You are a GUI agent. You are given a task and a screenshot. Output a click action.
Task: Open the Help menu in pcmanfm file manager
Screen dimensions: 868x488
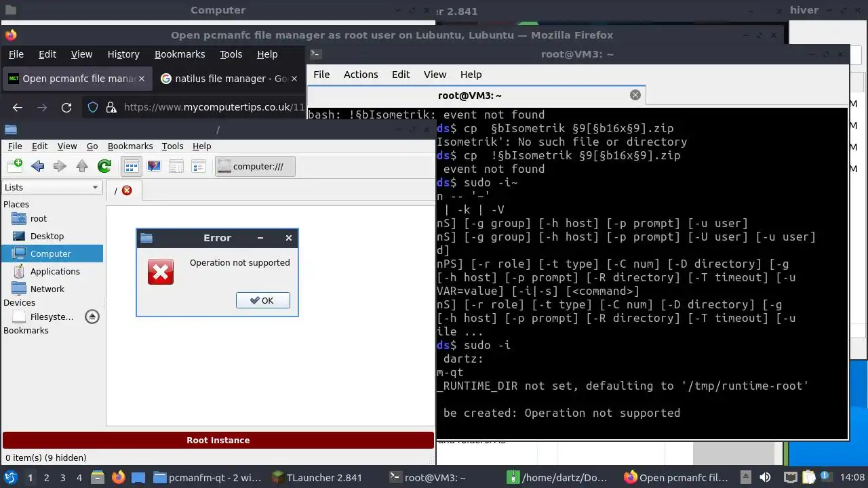point(202,146)
